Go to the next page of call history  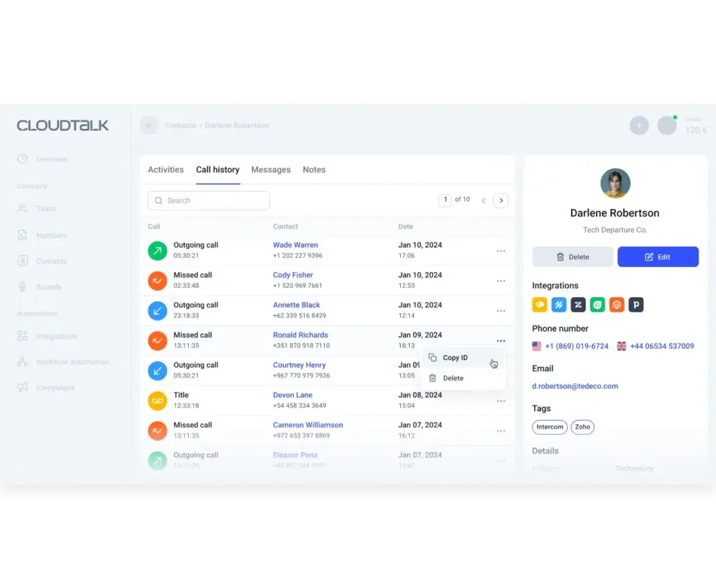(501, 200)
